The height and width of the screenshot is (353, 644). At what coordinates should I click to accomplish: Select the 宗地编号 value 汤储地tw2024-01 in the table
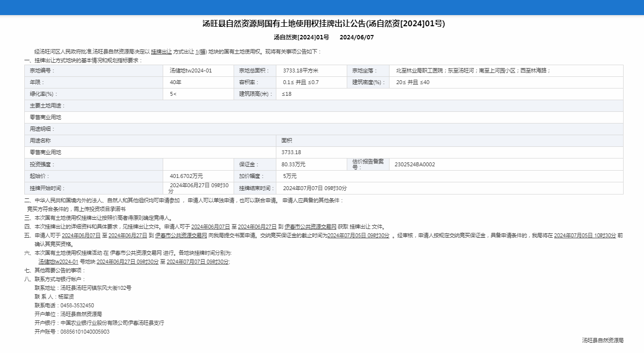click(x=191, y=71)
